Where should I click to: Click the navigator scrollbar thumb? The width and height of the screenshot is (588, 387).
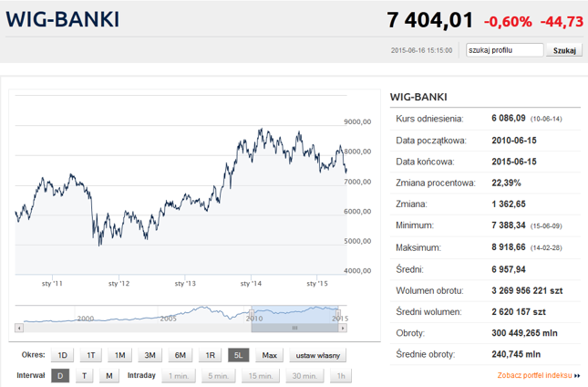click(x=294, y=327)
